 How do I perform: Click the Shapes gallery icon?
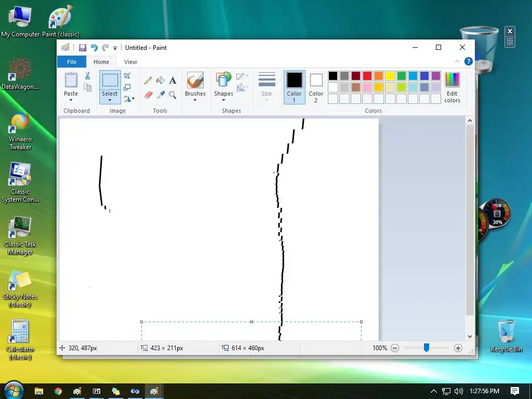223,80
